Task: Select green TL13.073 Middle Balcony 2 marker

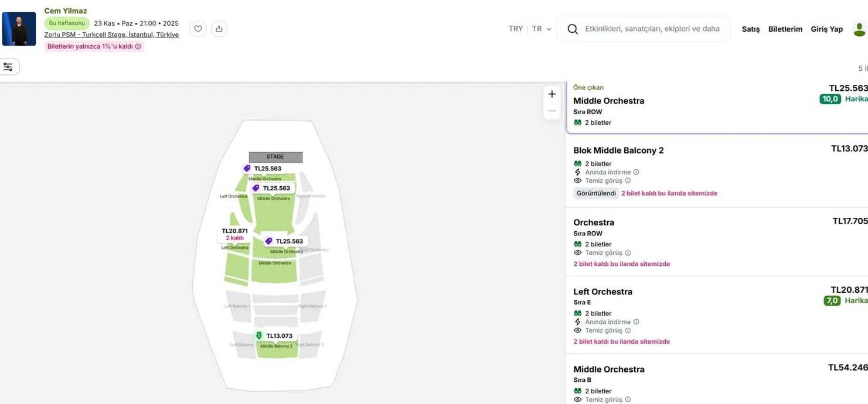Action: click(x=274, y=336)
